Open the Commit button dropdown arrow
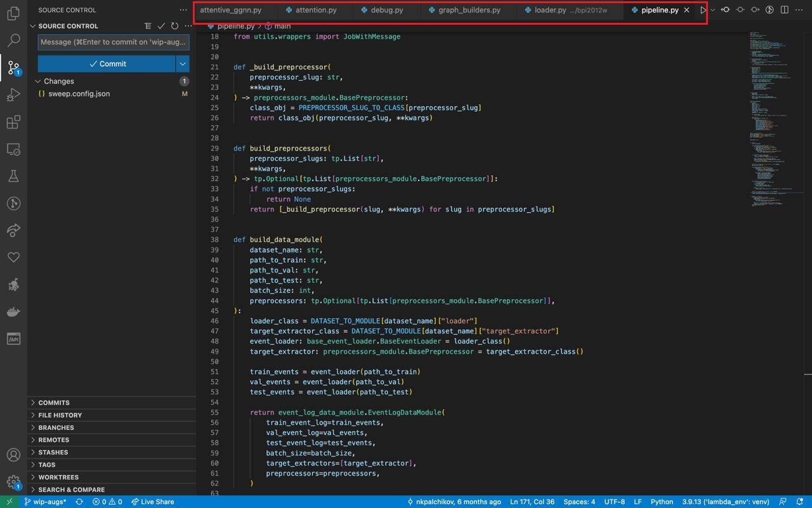Viewport: 812px width, 508px height. click(183, 63)
